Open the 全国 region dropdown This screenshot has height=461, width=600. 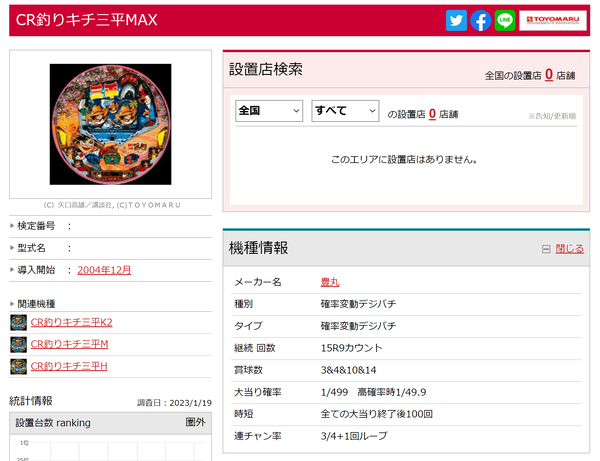pyautogui.click(x=269, y=111)
